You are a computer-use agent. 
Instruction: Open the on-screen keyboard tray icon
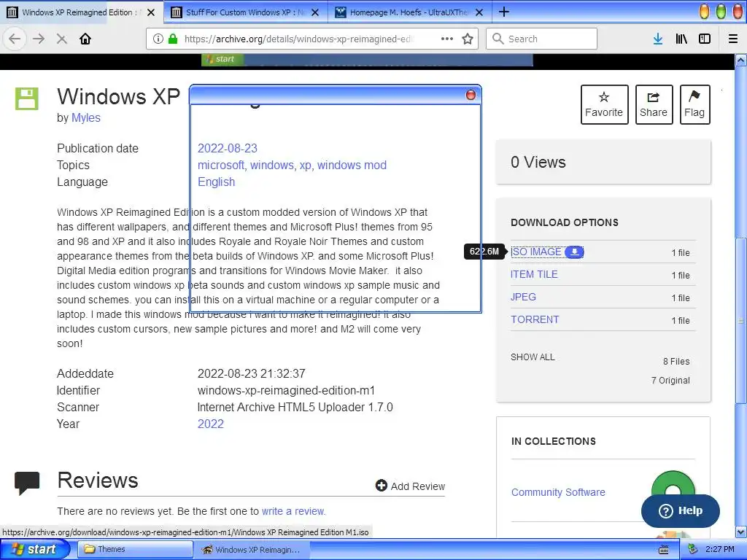(664, 550)
